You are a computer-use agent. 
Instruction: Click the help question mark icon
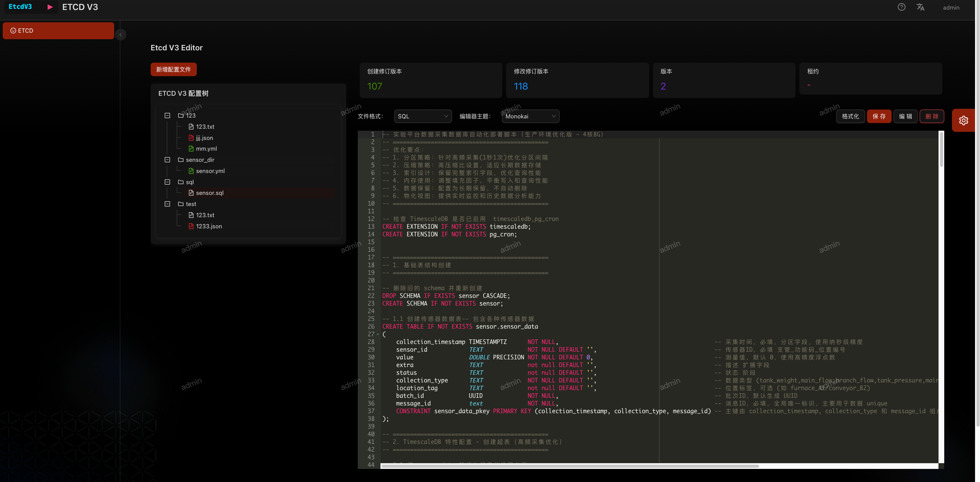click(x=901, y=7)
